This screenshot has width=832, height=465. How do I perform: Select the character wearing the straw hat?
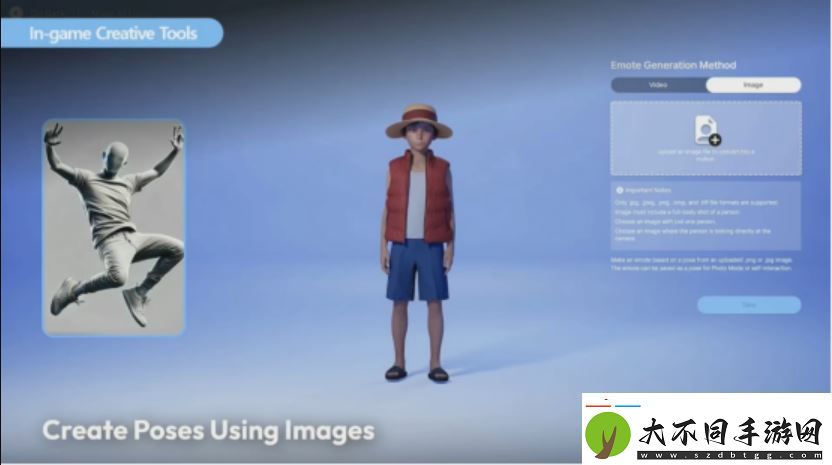click(x=418, y=243)
